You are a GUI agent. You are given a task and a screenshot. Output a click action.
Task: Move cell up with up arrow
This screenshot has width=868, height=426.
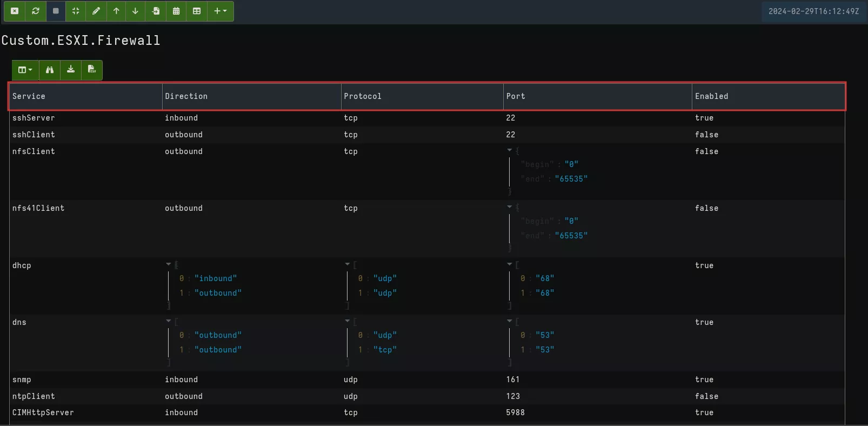click(116, 11)
